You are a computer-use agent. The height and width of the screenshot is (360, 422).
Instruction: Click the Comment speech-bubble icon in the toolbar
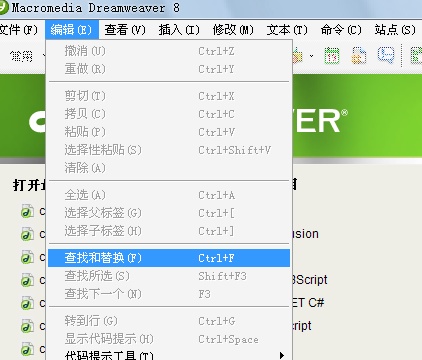386,55
